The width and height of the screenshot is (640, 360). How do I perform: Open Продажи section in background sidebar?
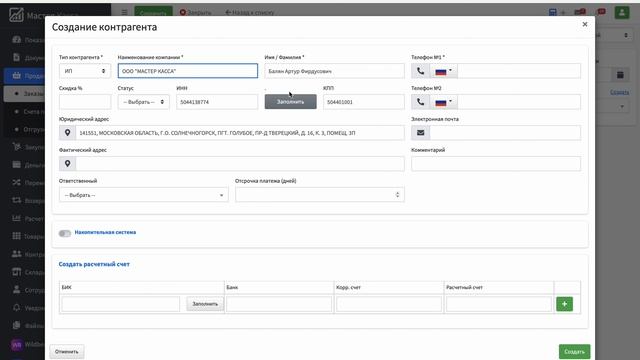click(24, 76)
